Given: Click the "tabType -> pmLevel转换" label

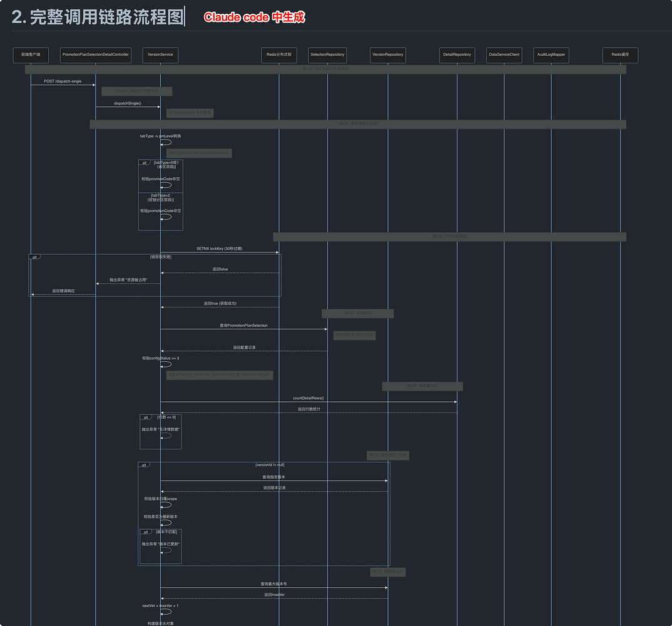Looking at the screenshot, I should coord(160,136).
